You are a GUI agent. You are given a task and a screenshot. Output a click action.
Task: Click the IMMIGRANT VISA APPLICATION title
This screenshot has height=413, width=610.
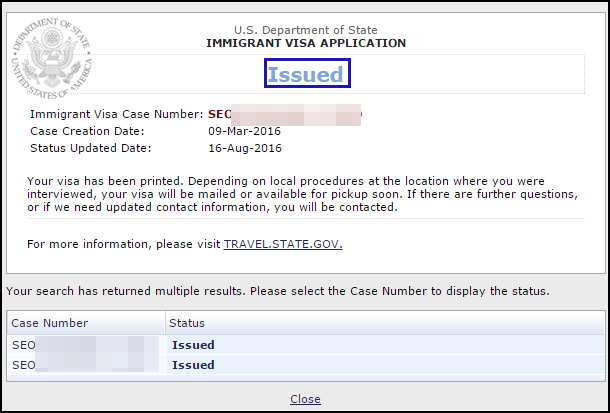(x=306, y=44)
